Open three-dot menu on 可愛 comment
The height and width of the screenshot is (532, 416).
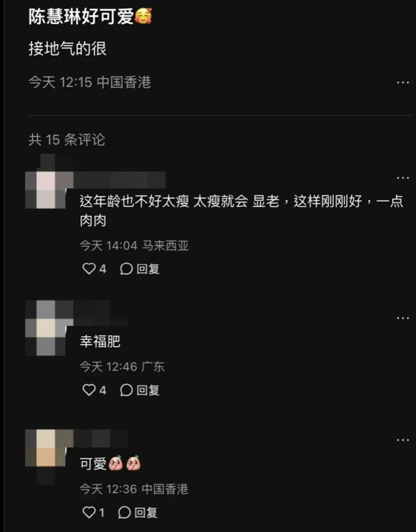pos(403,440)
